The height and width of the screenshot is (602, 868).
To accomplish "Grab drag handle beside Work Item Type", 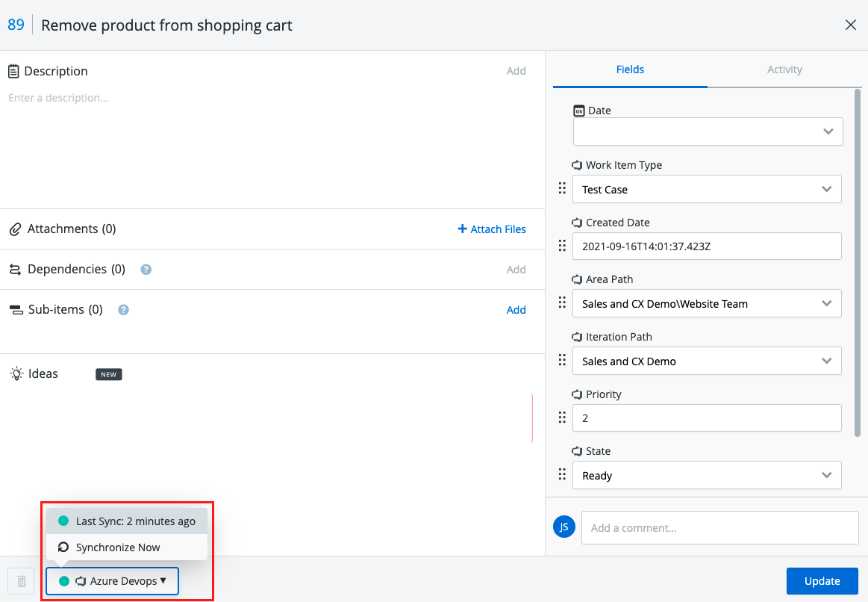I will (563, 189).
